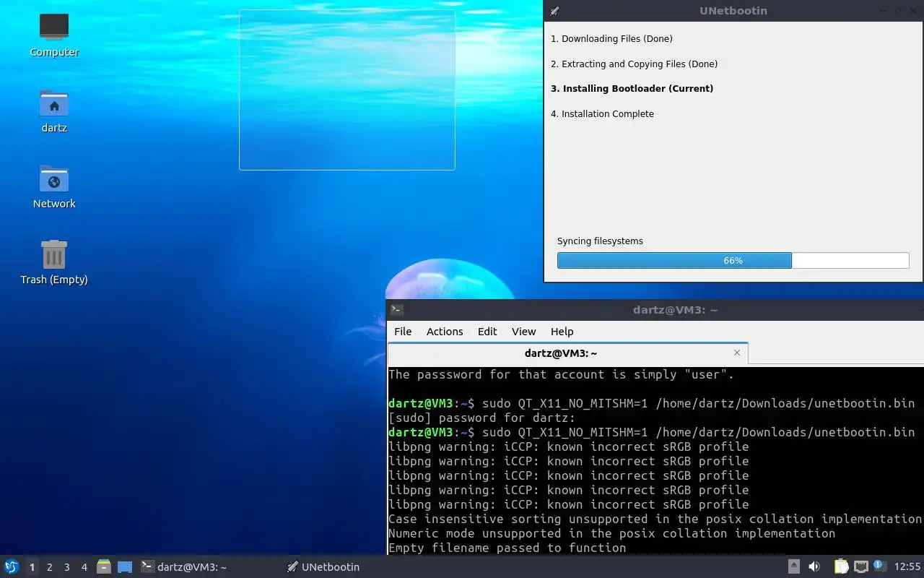
Task: Click 'Empty filename passed to function' terminal line
Action: tap(507, 548)
